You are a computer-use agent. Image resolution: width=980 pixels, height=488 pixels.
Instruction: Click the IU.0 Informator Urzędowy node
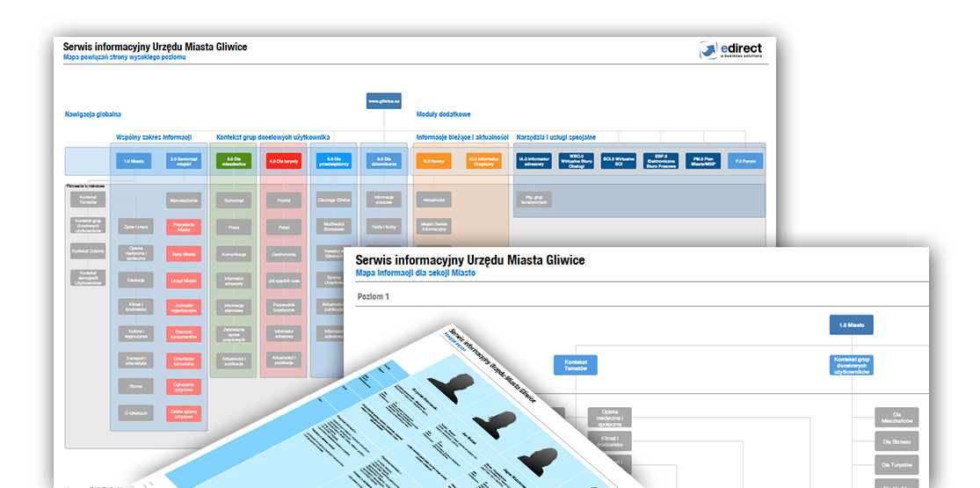483,162
